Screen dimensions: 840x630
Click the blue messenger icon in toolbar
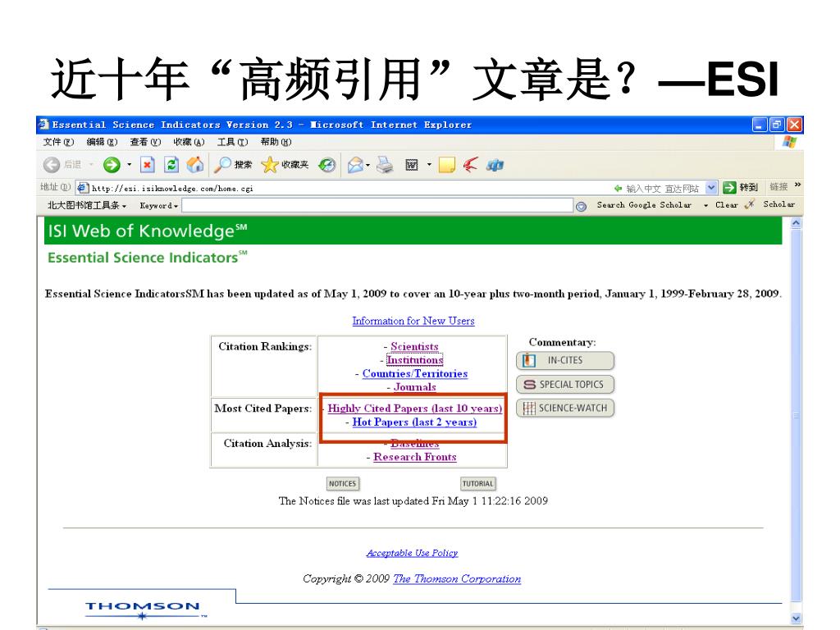495,166
